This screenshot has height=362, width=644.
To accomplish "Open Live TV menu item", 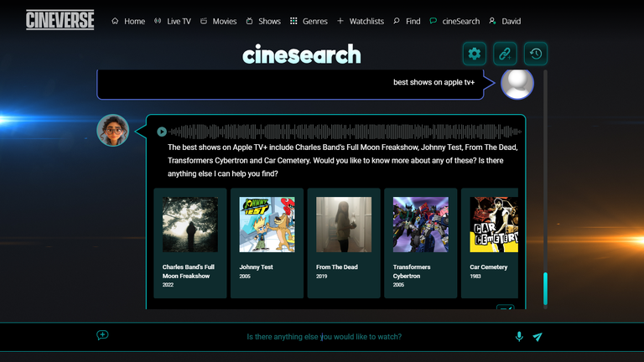I will [x=173, y=21].
